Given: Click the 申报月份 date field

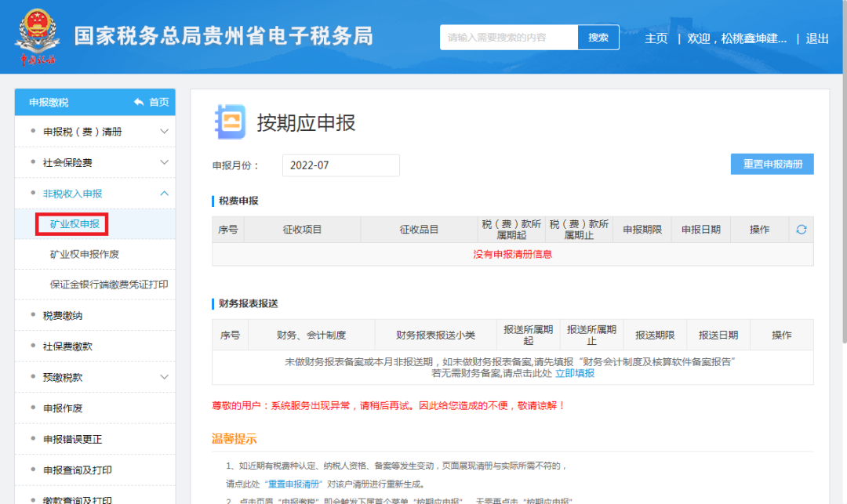Looking at the screenshot, I should click(x=340, y=165).
